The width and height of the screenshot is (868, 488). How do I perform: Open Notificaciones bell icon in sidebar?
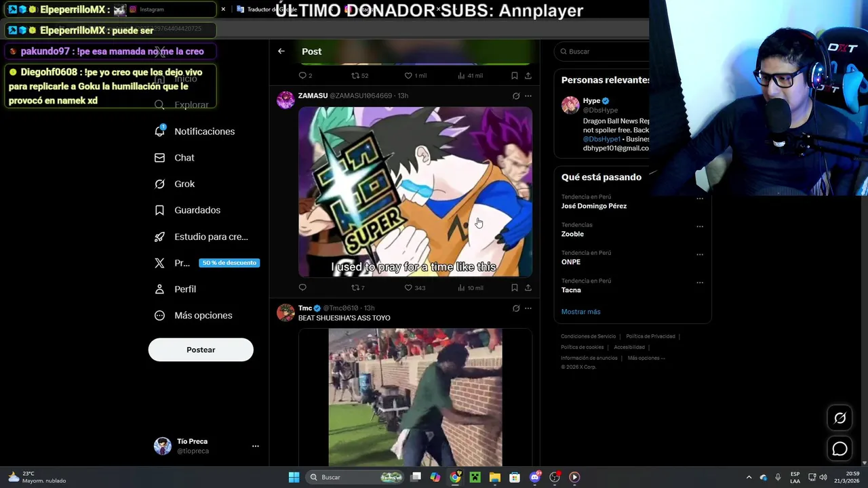tap(160, 131)
